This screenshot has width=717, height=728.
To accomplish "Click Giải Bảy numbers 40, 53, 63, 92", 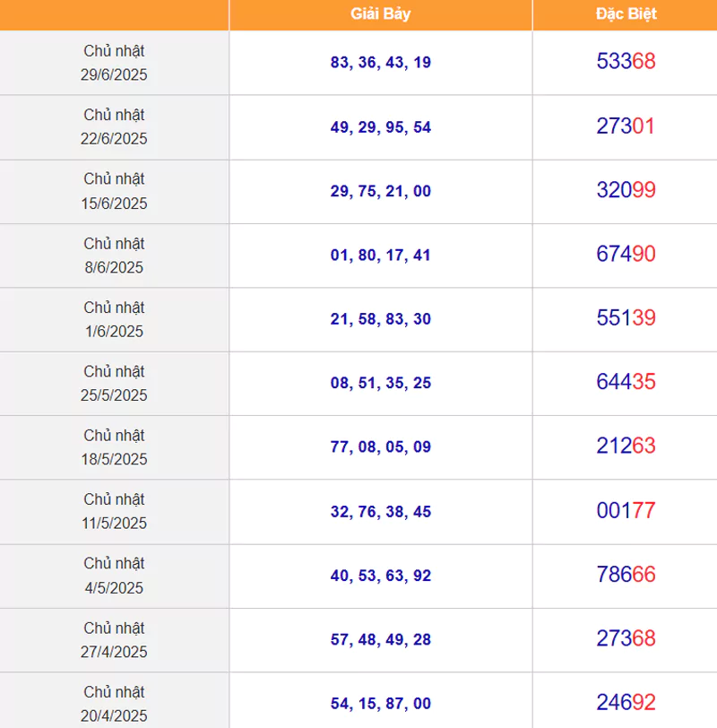I will (380, 576).
